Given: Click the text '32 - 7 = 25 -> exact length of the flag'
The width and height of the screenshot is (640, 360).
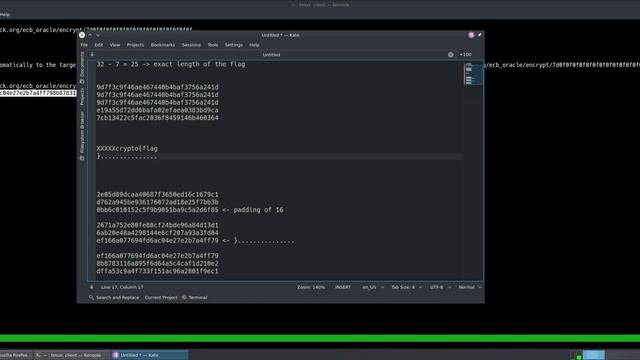Looking at the screenshot, I should pyautogui.click(x=171, y=64).
